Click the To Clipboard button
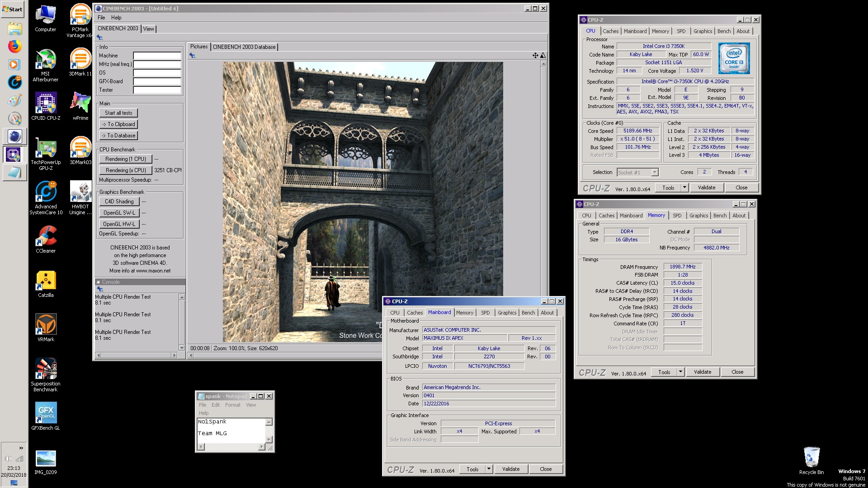This screenshot has width=868, height=488. [118, 124]
